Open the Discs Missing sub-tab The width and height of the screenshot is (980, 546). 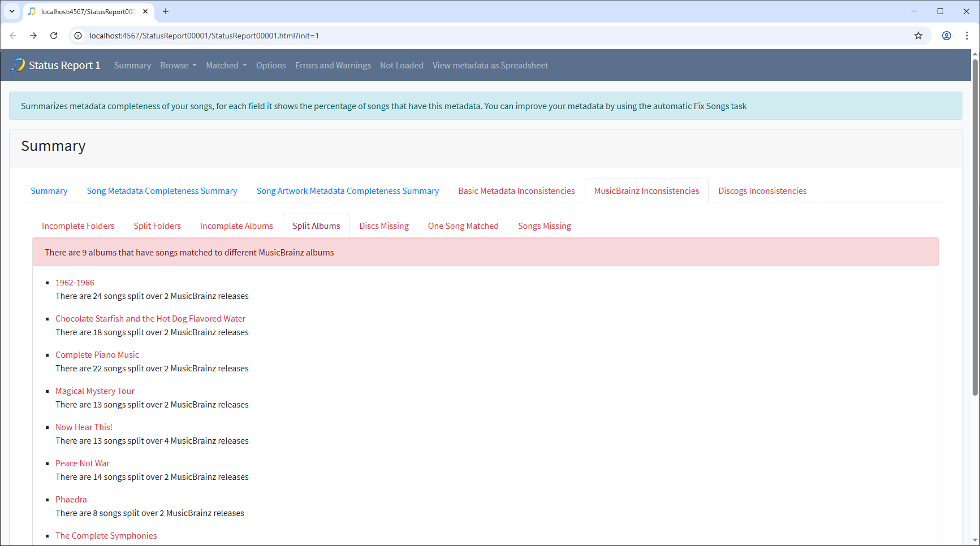coord(384,226)
